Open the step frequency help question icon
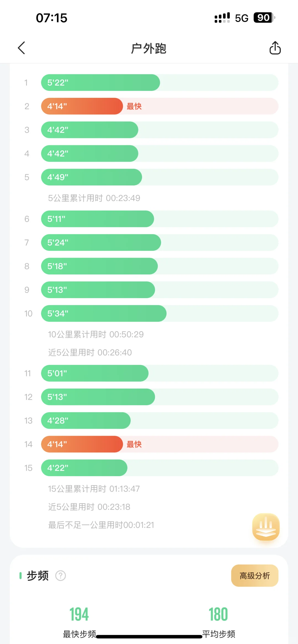This screenshot has height=644, width=298. pyautogui.click(x=60, y=576)
